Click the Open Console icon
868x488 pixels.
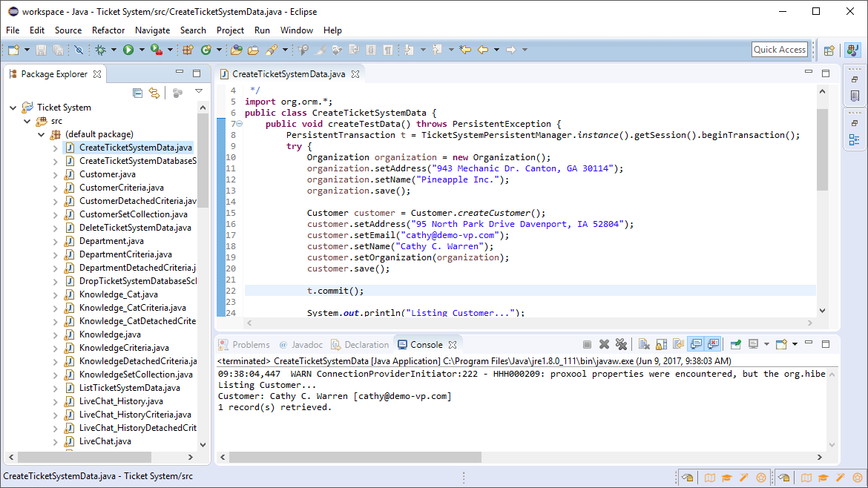781,344
